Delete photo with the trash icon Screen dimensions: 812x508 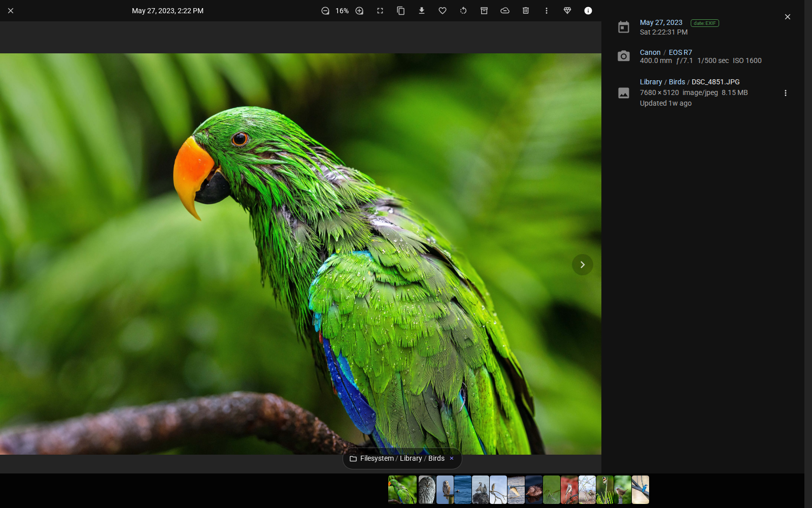click(x=526, y=11)
